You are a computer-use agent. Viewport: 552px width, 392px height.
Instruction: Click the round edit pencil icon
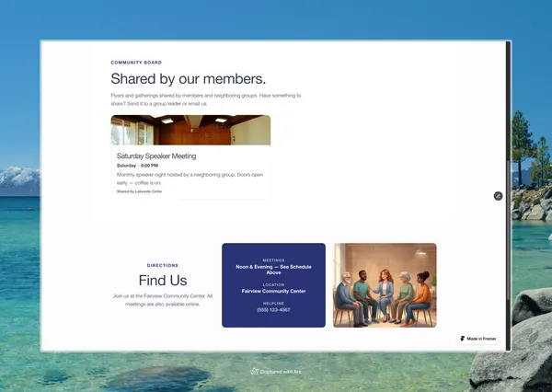[498, 196]
